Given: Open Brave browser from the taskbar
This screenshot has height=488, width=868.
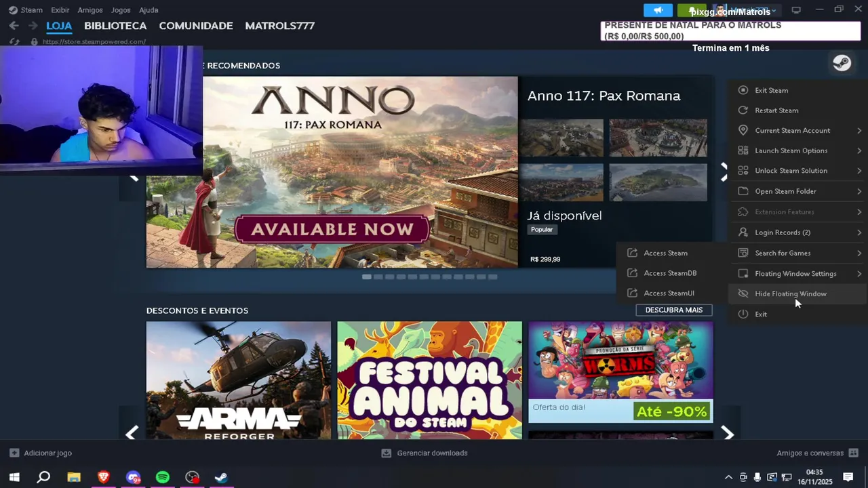Looking at the screenshot, I should point(103,477).
